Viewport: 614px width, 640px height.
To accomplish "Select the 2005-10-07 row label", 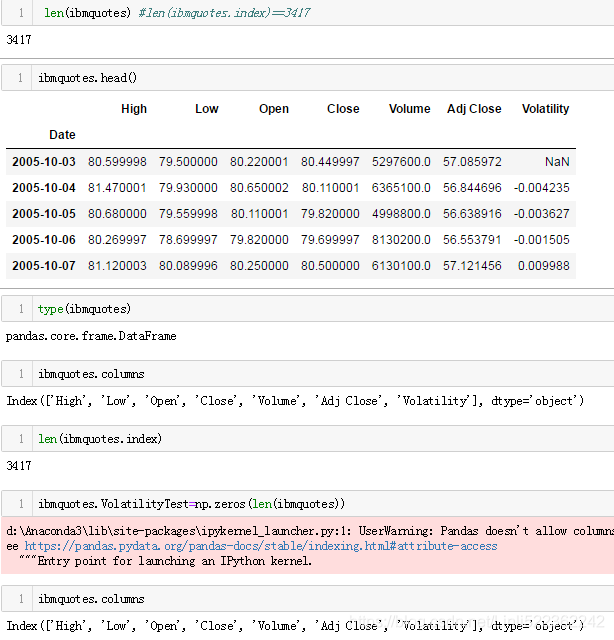I will point(43,266).
